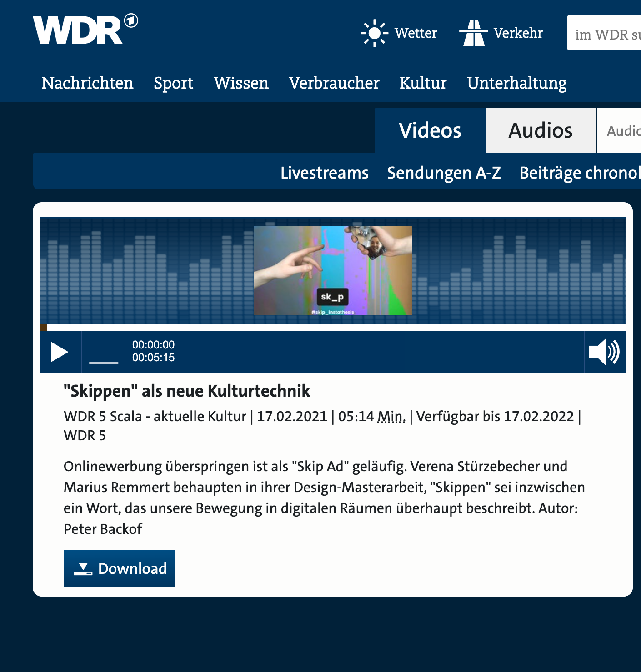Click 'WDR 5 Scala - aktuelle Kultur' text
The width and height of the screenshot is (641, 672).
(155, 416)
